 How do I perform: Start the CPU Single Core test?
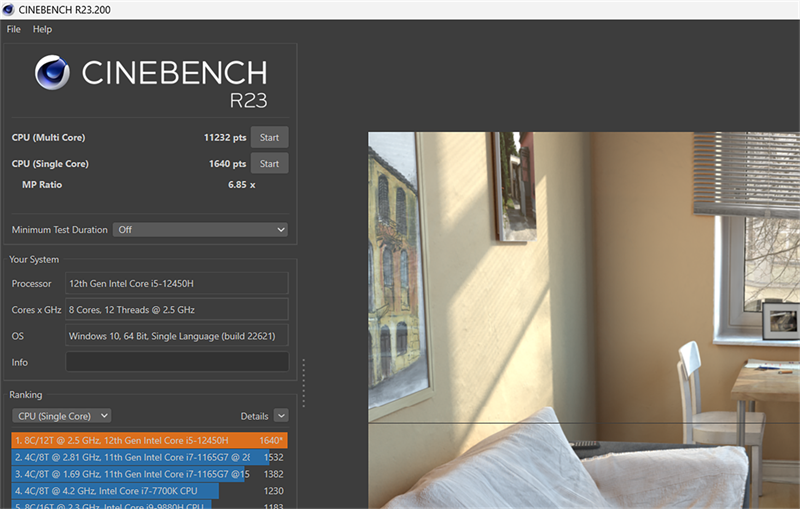pyautogui.click(x=269, y=163)
